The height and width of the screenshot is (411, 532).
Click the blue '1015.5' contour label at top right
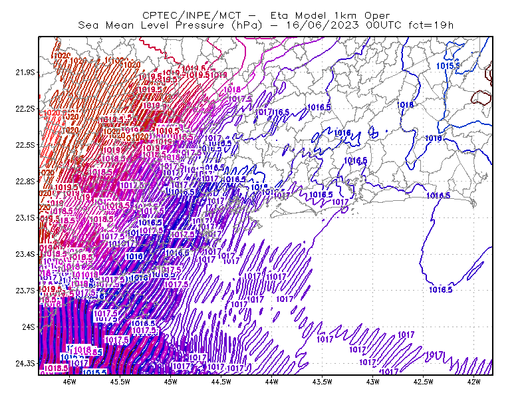point(448,66)
